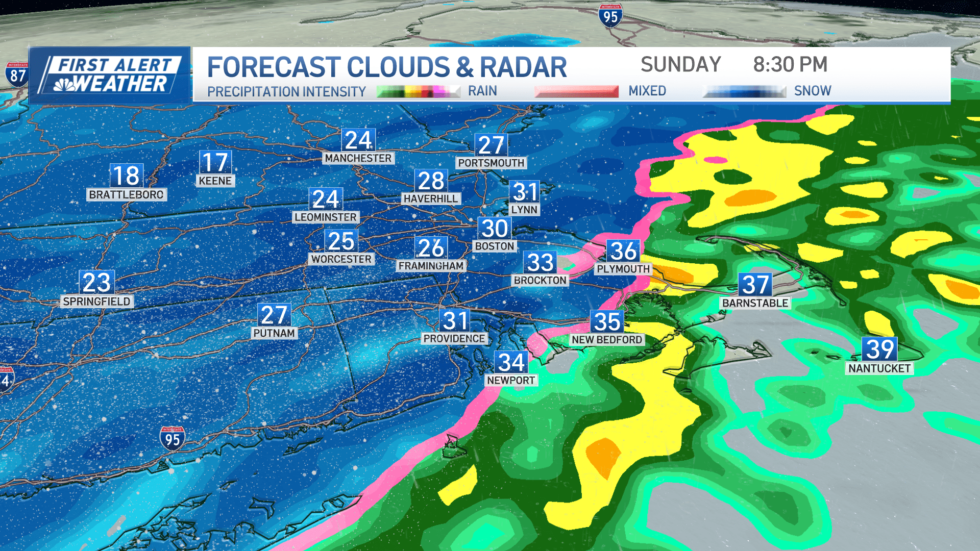Viewport: 980px width, 551px height.
Task: Click Lynn temperature 31
Action: pos(525,192)
